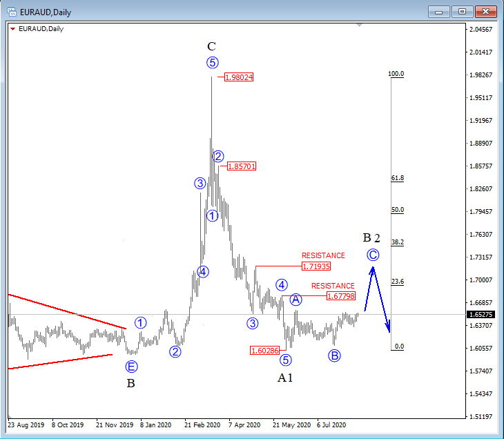Click the circled A wave marker
Viewport: 504px width, 439px height.
[x=295, y=299]
